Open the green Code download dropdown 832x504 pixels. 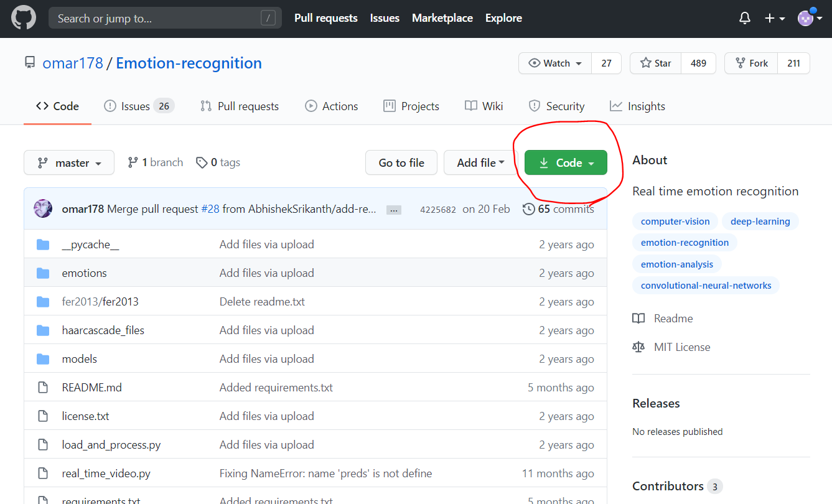[566, 162]
